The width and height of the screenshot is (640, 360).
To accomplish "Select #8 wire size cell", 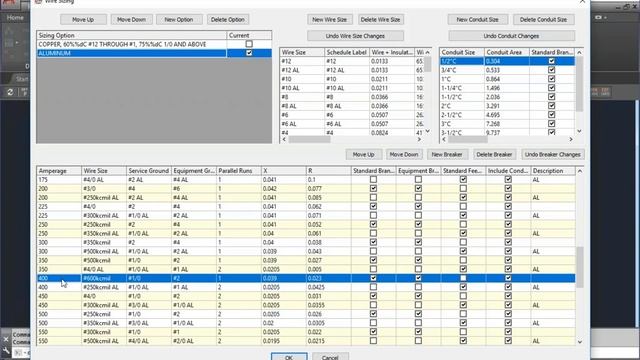I will click(x=302, y=97).
